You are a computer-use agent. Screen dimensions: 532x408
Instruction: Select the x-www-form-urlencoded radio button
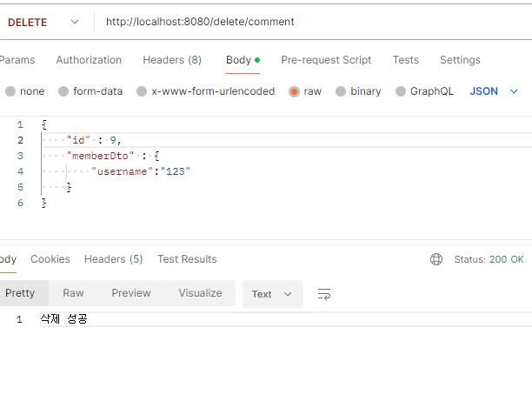click(142, 91)
